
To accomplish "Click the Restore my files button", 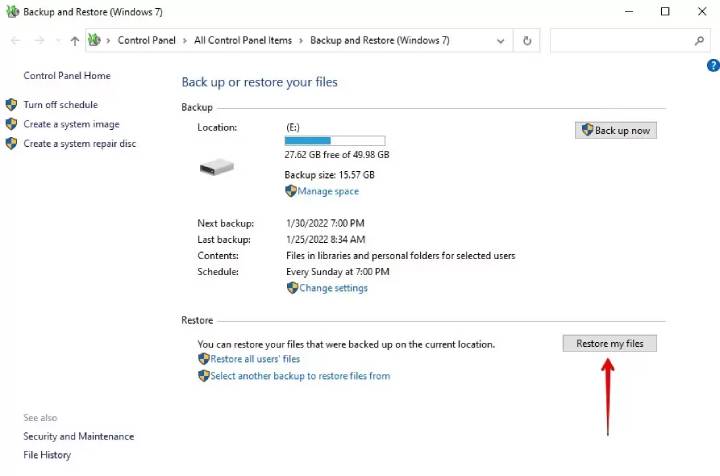I will point(610,343).
